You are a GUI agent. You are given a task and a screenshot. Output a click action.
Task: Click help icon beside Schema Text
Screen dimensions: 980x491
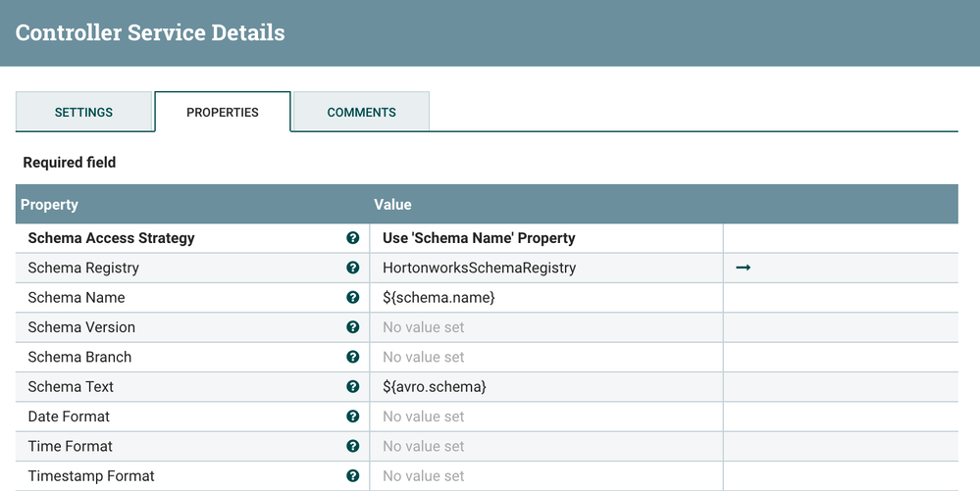point(353,387)
